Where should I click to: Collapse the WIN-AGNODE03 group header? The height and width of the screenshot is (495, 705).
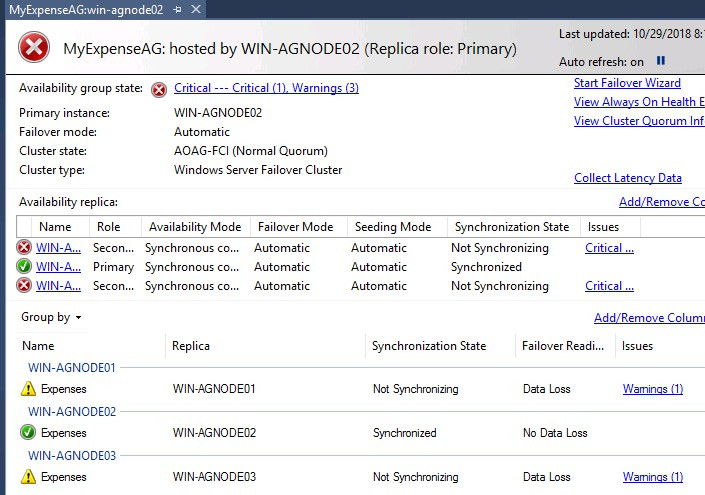click(72, 456)
